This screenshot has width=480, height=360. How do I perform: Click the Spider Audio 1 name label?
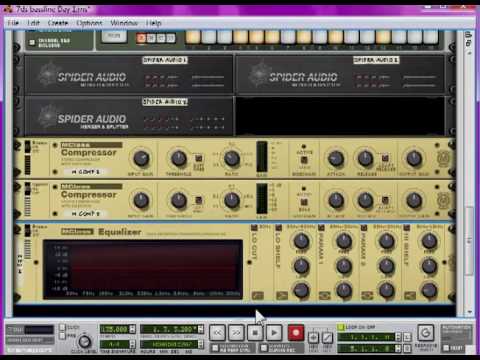pos(165,60)
